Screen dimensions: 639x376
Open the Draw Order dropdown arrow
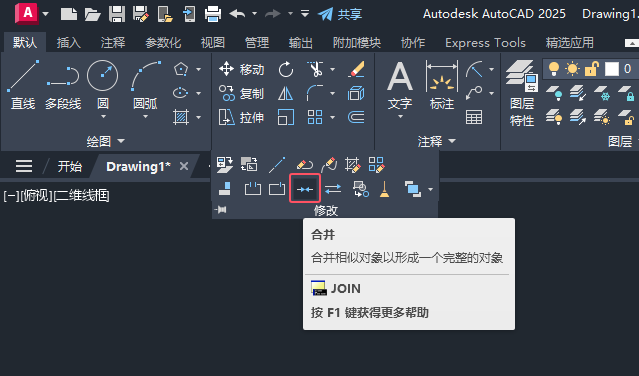click(x=430, y=189)
